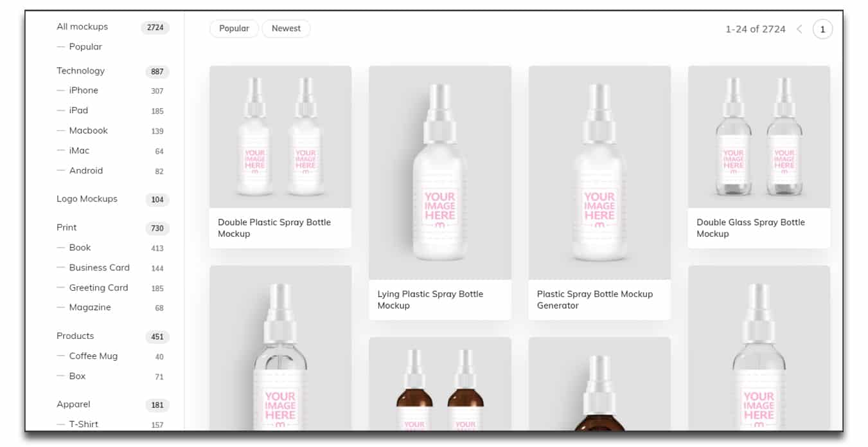Click the 82 count next to Android
Viewport: 868px width, 447px height.
159,172
